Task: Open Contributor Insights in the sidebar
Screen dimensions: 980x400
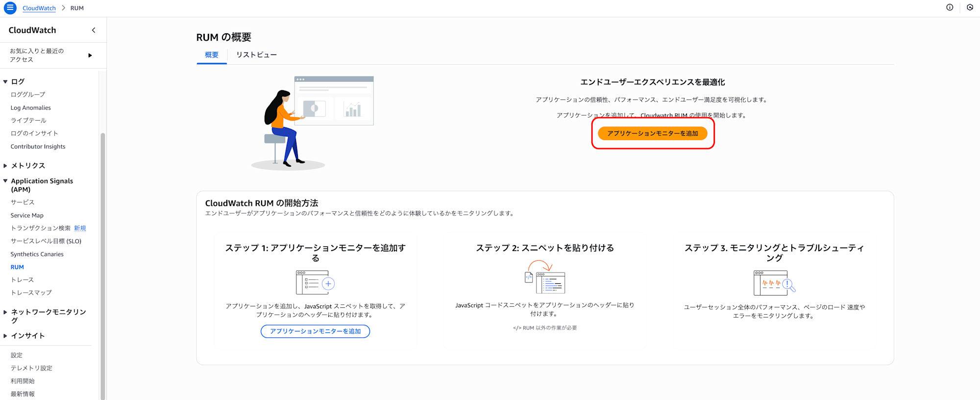Action: click(x=38, y=146)
